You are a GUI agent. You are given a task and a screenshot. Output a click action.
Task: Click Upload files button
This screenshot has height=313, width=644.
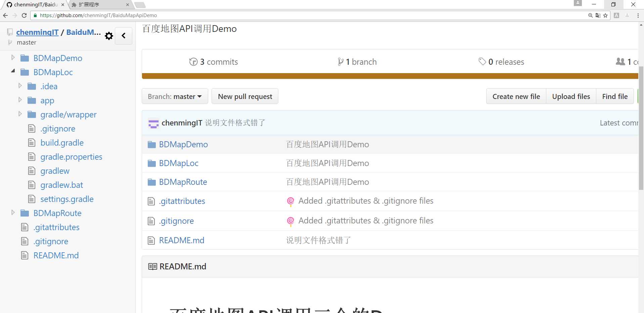pyautogui.click(x=571, y=96)
